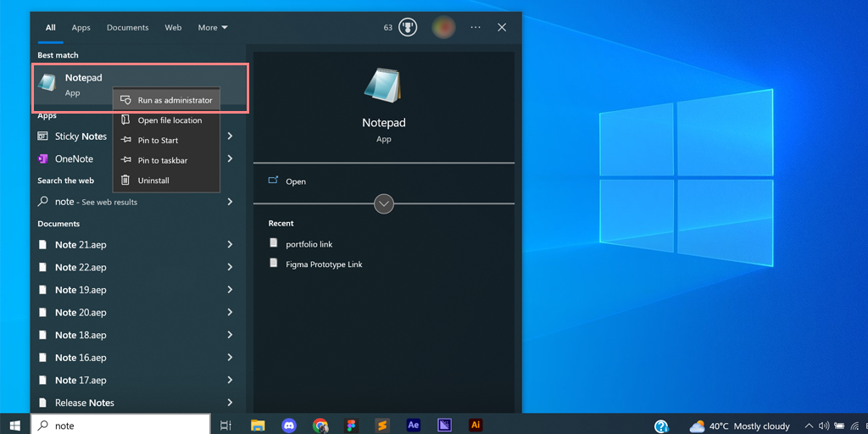Click Run as administrator in context menu
Viewport: 868px width, 434px height.
[166, 100]
